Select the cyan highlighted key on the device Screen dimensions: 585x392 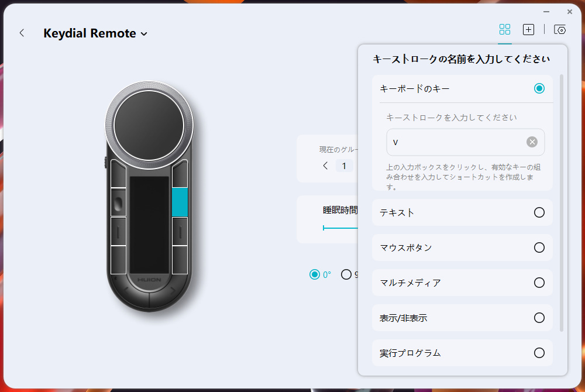click(x=181, y=203)
